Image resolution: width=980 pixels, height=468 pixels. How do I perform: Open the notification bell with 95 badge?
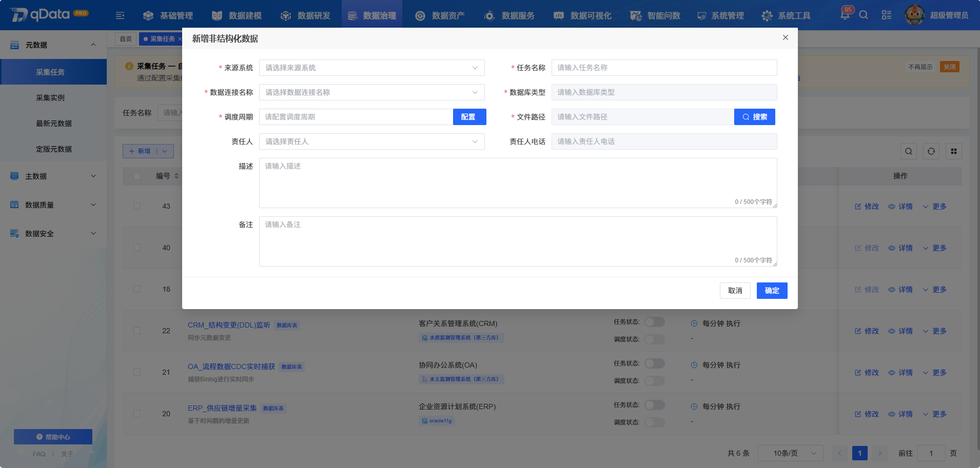click(845, 14)
